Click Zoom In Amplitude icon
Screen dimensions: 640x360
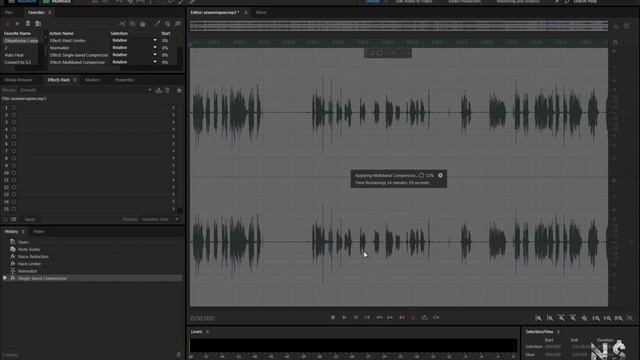(x=538, y=318)
